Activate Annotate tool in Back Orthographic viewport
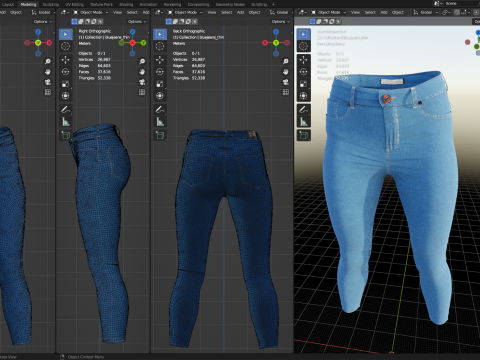Screen dimensions: 480x360 point(160,109)
